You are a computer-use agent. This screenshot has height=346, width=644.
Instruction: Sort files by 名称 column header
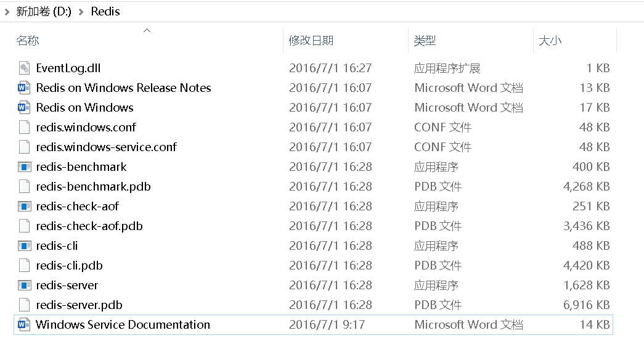pos(28,41)
